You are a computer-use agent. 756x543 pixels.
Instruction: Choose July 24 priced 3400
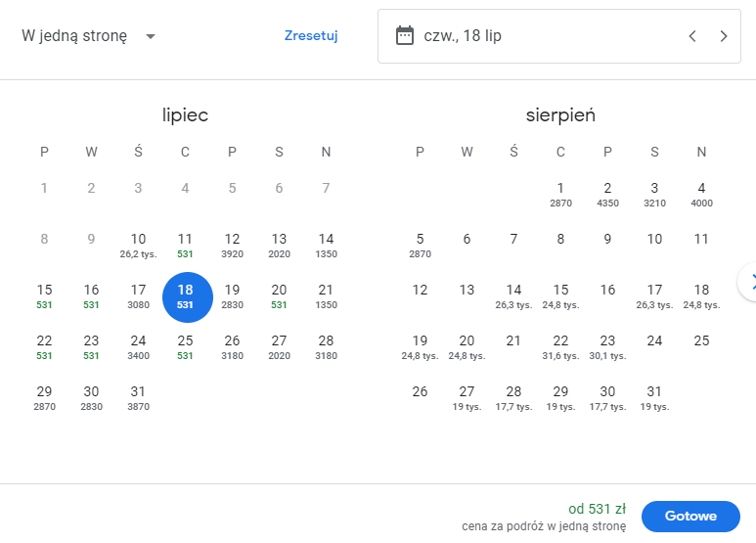[138, 347]
